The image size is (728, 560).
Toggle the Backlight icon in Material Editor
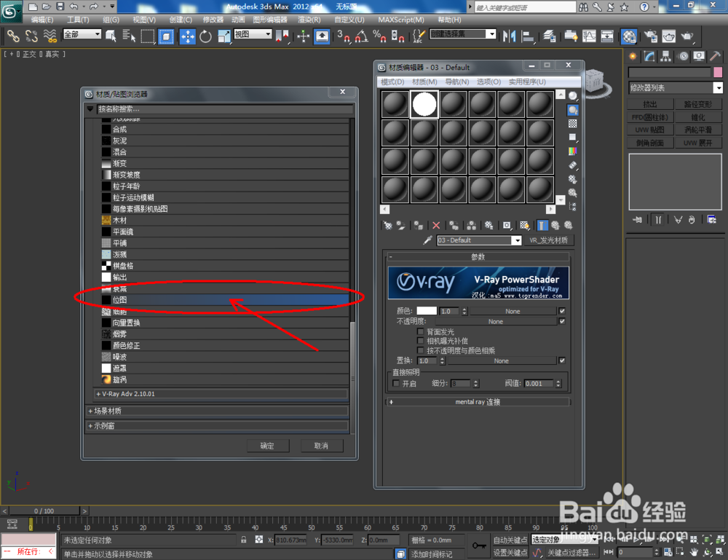coord(573,110)
